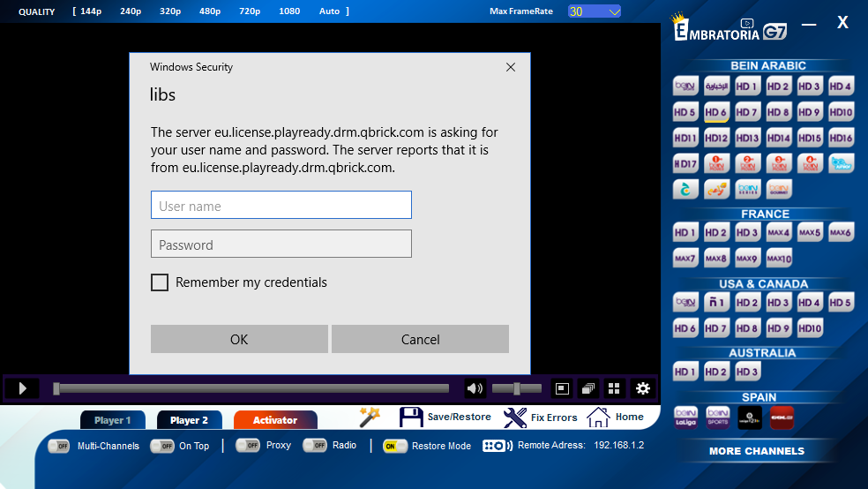The image size is (868, 489).
Task: Set quality to 320p
Action: click(170, 11)
